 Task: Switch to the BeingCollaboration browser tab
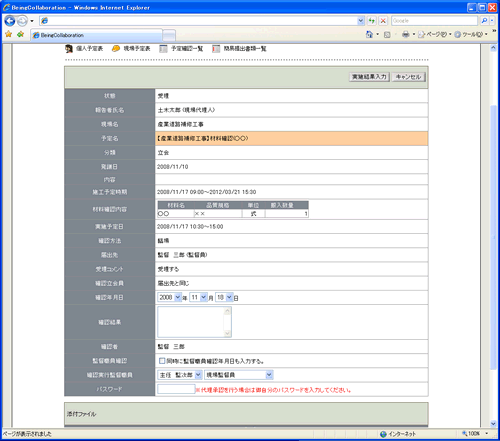[97, 35]
